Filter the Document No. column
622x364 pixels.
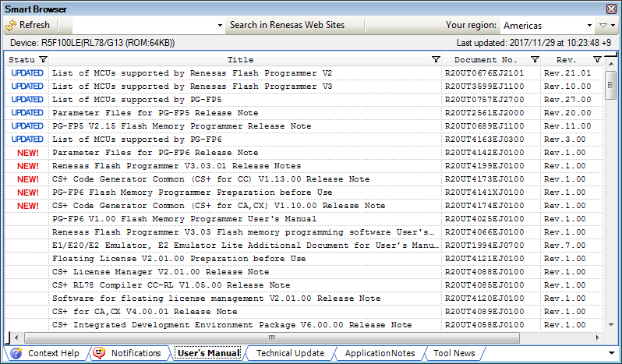pos(535,59)
